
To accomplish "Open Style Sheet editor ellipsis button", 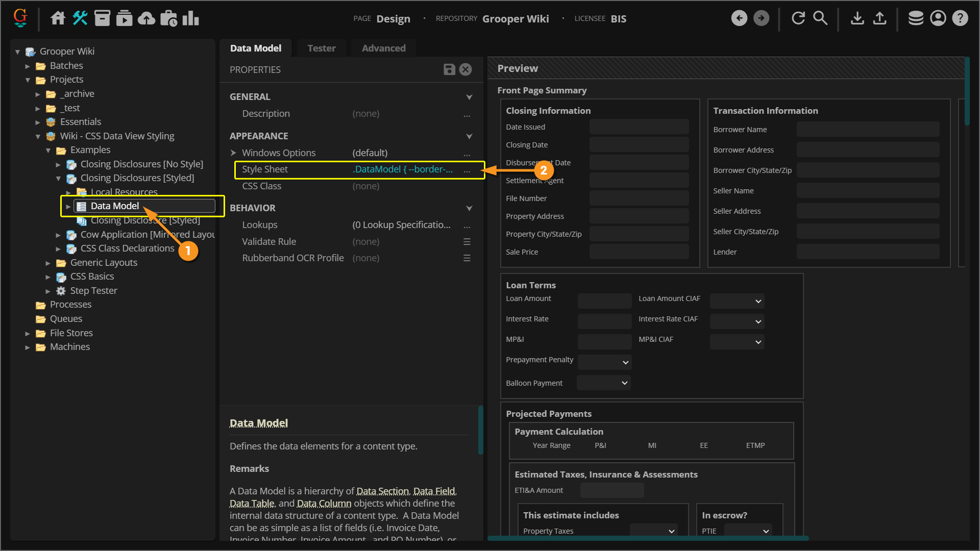I will point(467,170).
